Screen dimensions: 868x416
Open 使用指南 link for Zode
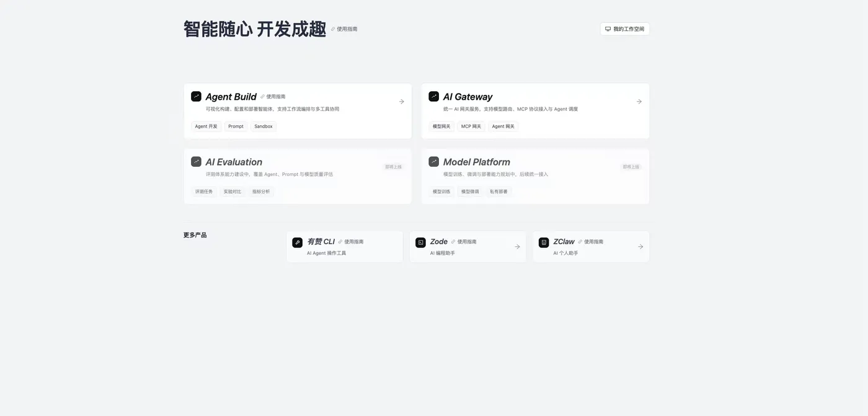pyautogui.click(x=464, y=242)
